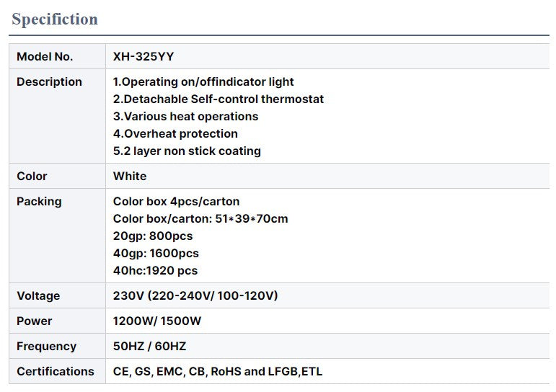Select the Description row label
The image size is (556, 392).
pyautogui.click(x=49, y=82)
